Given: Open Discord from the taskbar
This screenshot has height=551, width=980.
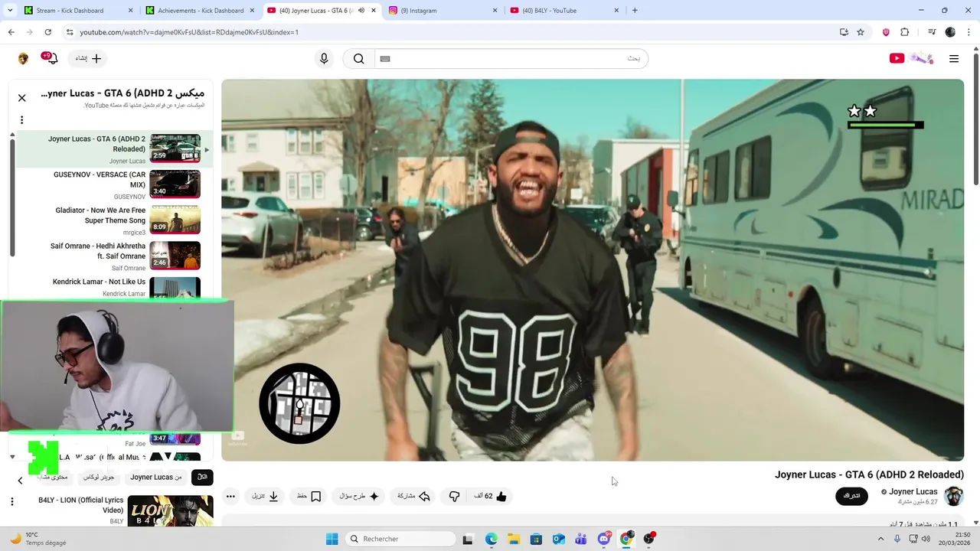Looking at the screenshot, I should pyautogui.click(x=603, y=539).
